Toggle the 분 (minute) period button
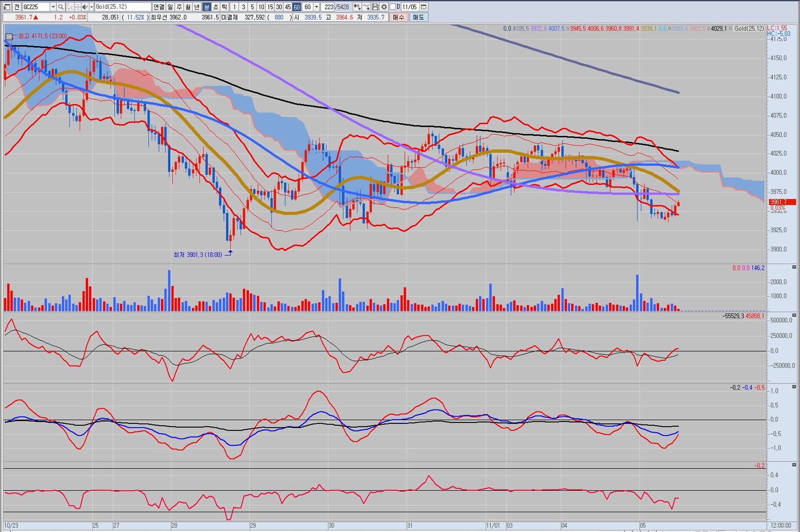This screenshot has width=800, height=532. click(x=207, y=7)
